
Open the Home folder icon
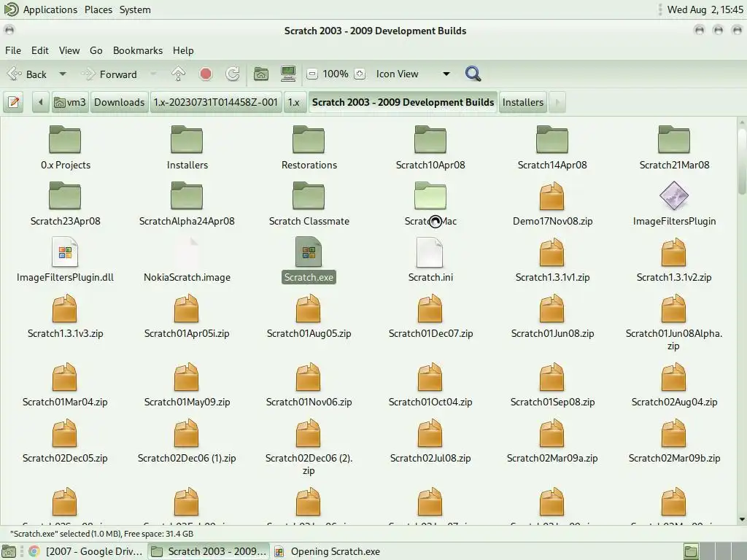click(x=261, y=74)
